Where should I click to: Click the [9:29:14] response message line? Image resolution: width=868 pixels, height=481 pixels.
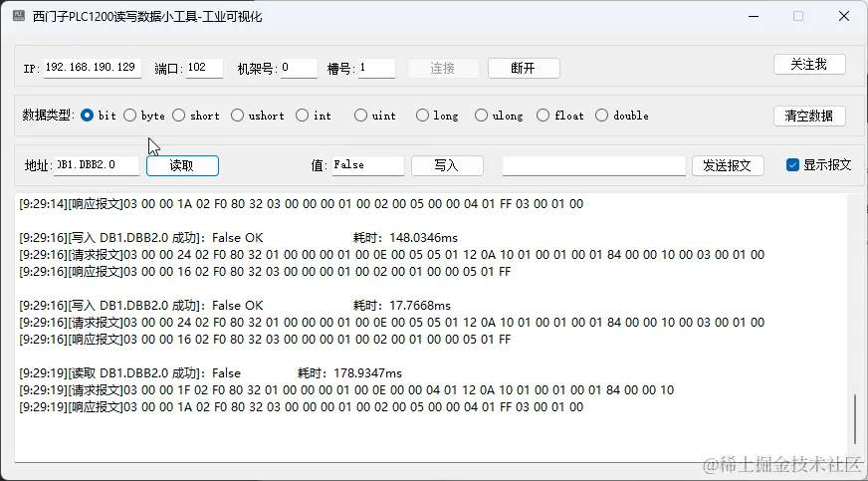(x=302, y=204)
